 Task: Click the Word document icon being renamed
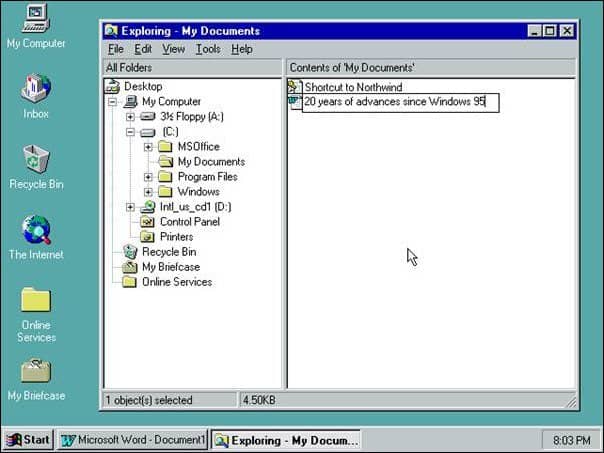click(295, 102)
